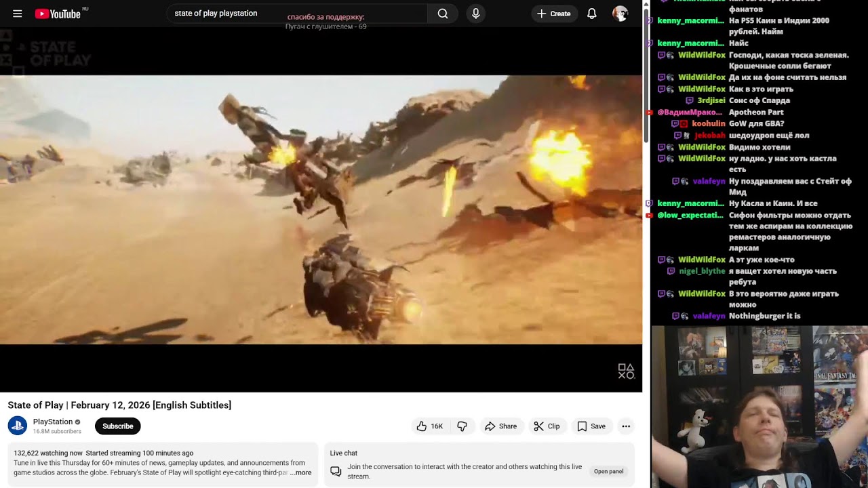Click chat message 'GoW для GBA?'
Image resolution: width=868 pixels, height=488 pixels.
(x=756, y=123)
